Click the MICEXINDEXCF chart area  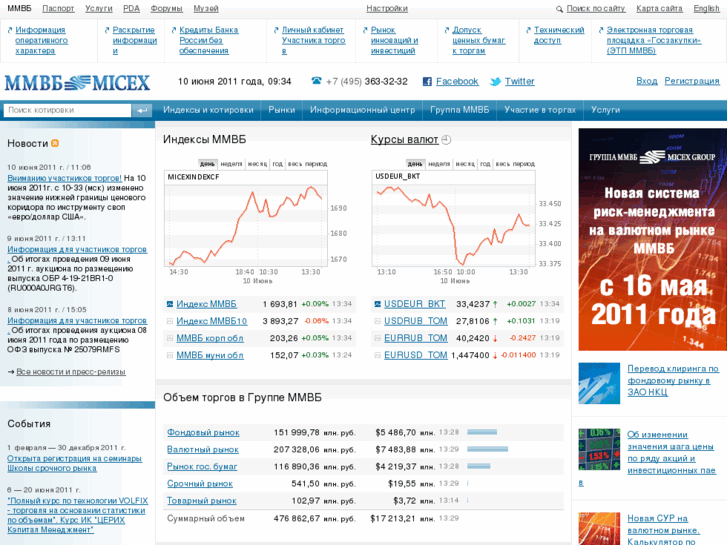point(246,225)
